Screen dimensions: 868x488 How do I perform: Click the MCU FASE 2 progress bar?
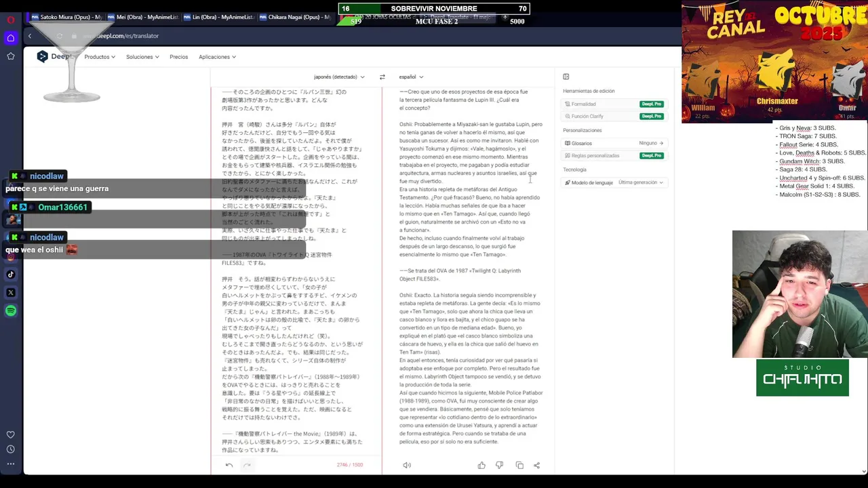pyautogui.click(x=436, y=21)
